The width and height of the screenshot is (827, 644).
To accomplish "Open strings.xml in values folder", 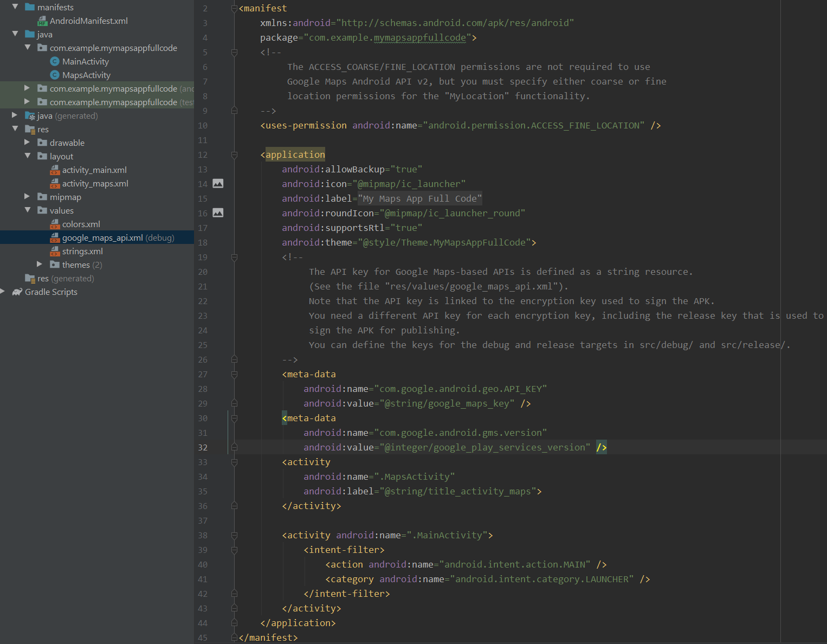I will pos(82,252).
